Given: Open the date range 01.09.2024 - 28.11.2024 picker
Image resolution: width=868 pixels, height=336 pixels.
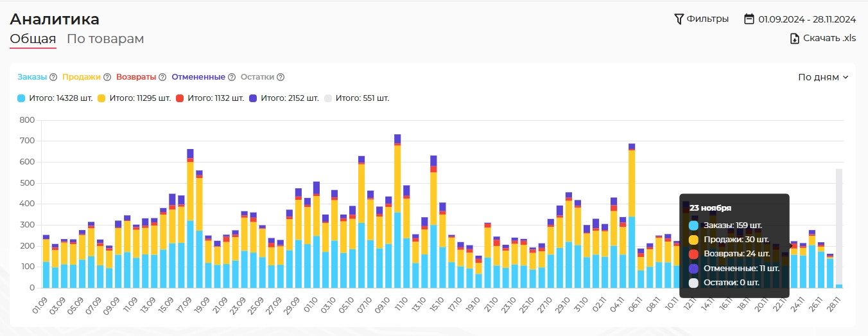Looking at the screenshot, I should coord(807,19).
